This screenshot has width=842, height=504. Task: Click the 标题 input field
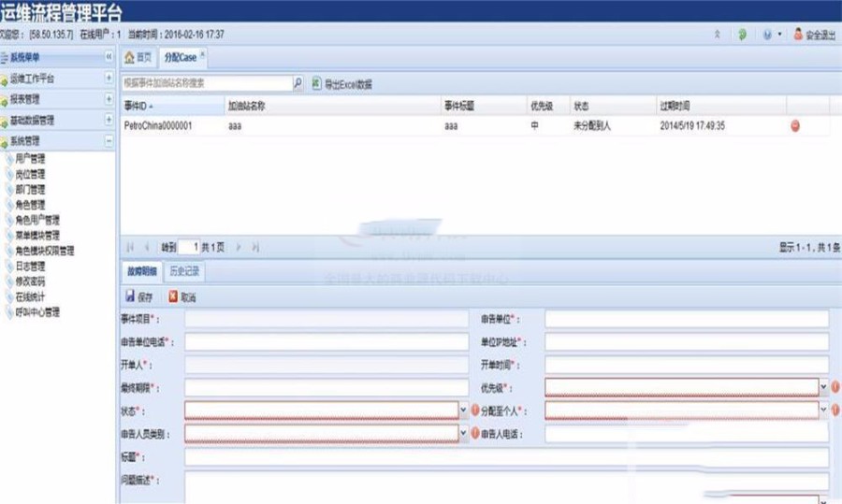[507, 457]
